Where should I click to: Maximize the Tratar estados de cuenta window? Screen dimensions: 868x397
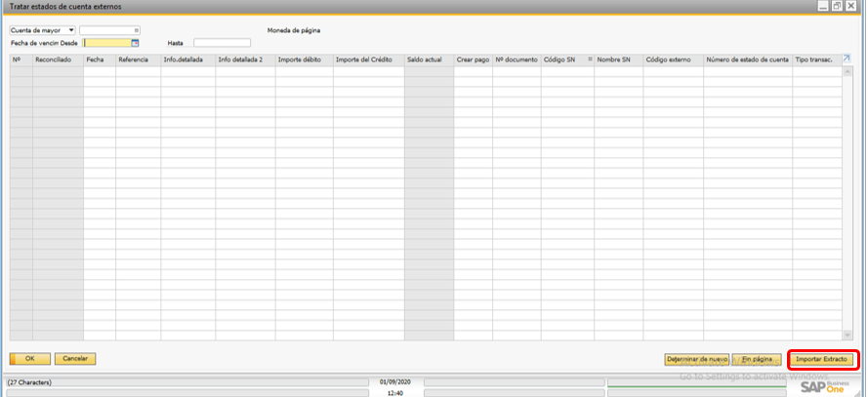point(837,6)
